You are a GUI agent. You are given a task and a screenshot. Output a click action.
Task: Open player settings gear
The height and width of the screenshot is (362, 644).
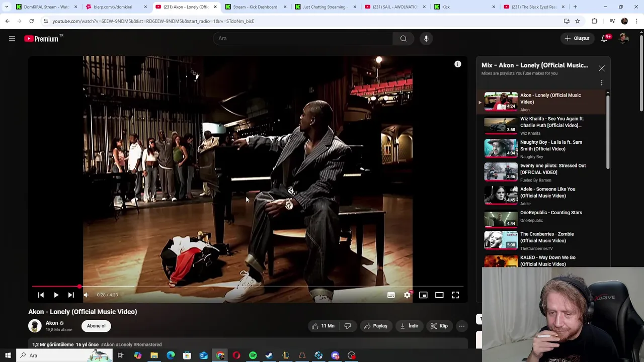coord(407,295)
